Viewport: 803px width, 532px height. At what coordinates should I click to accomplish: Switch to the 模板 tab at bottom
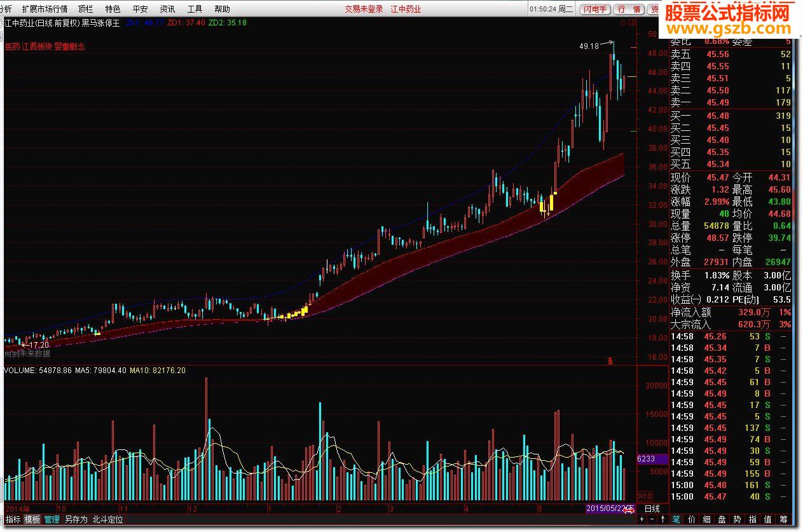[32, 519]
